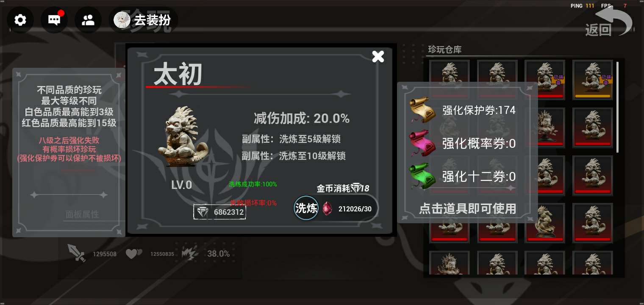Use the green 强化十二券 scroll
644x305 pixels.
point(422,176)
